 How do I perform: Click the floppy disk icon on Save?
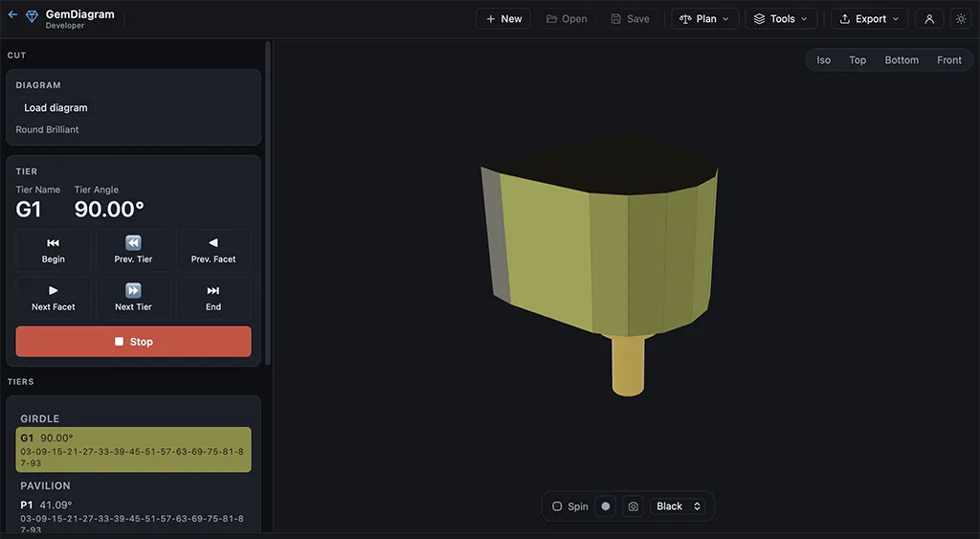coord(615,19)
